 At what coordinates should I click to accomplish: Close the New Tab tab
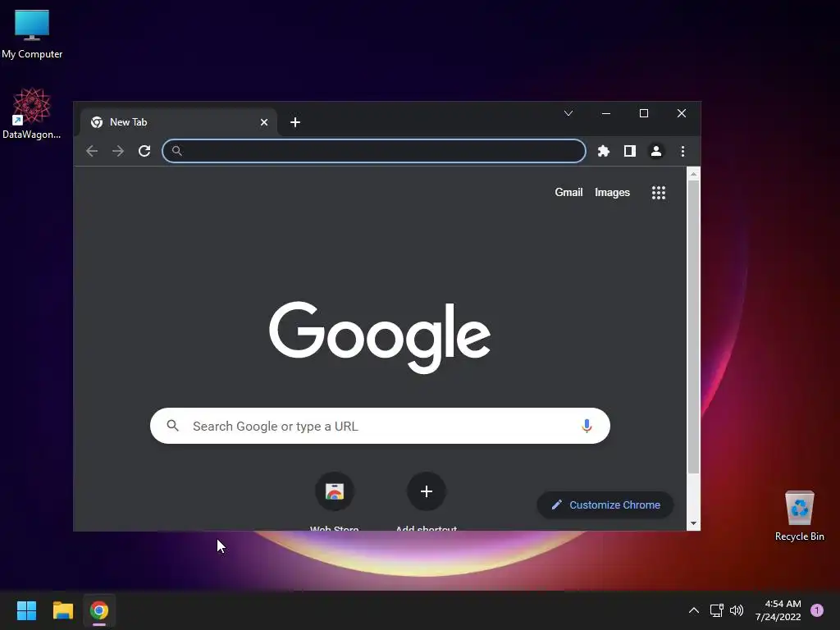click(264, 122)
